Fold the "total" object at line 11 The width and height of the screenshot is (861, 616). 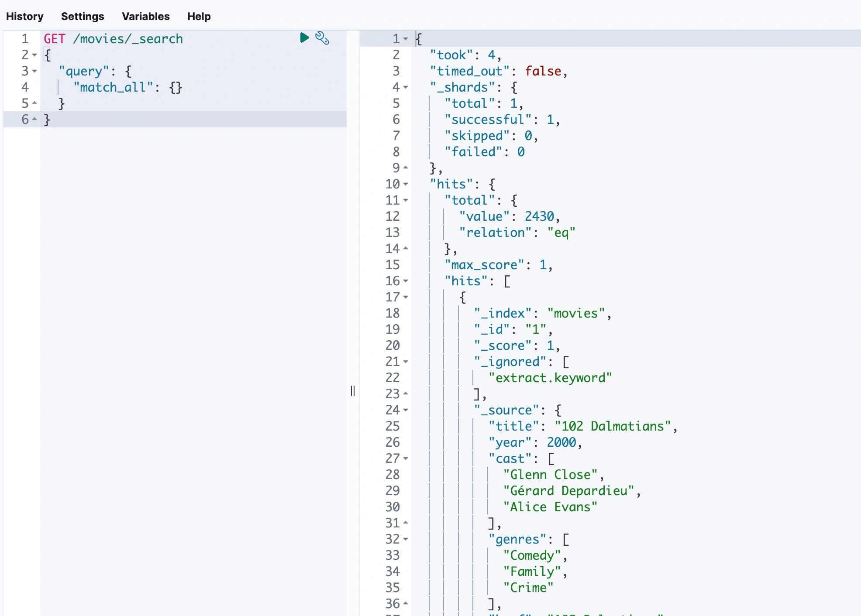click(406, 200)
